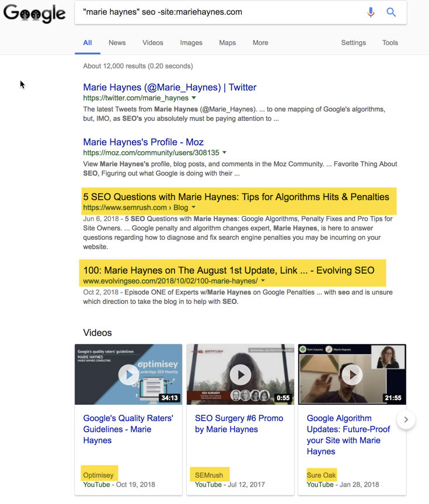Switch to Maps tab

[x=228, y=43]
